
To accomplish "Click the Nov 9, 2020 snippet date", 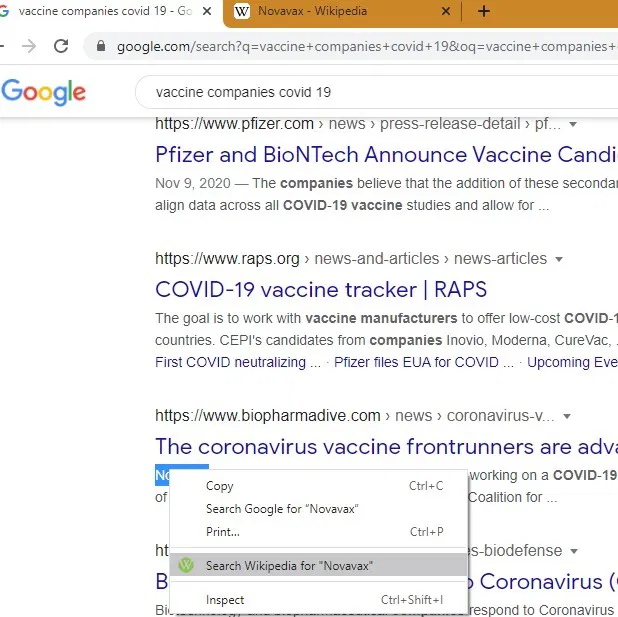I will [x=193, y=183].
